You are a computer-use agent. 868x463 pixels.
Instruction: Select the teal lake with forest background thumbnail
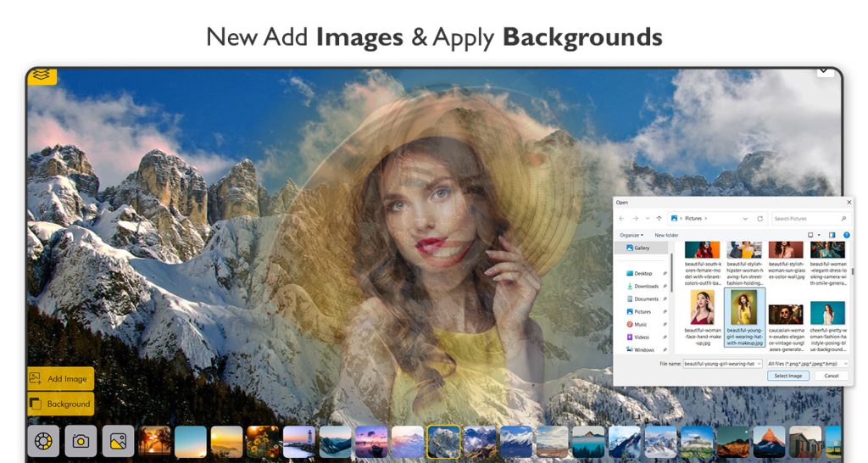[x=588, y=442]
